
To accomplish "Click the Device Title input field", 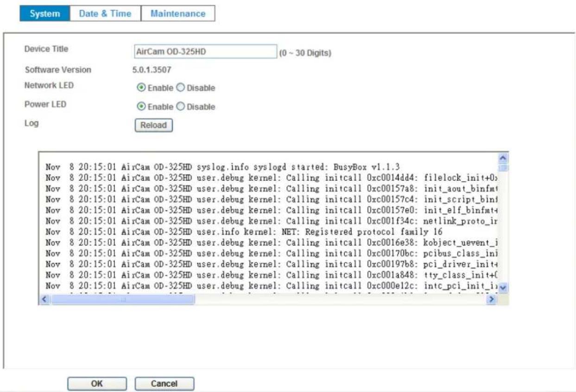I will (205, 52).
